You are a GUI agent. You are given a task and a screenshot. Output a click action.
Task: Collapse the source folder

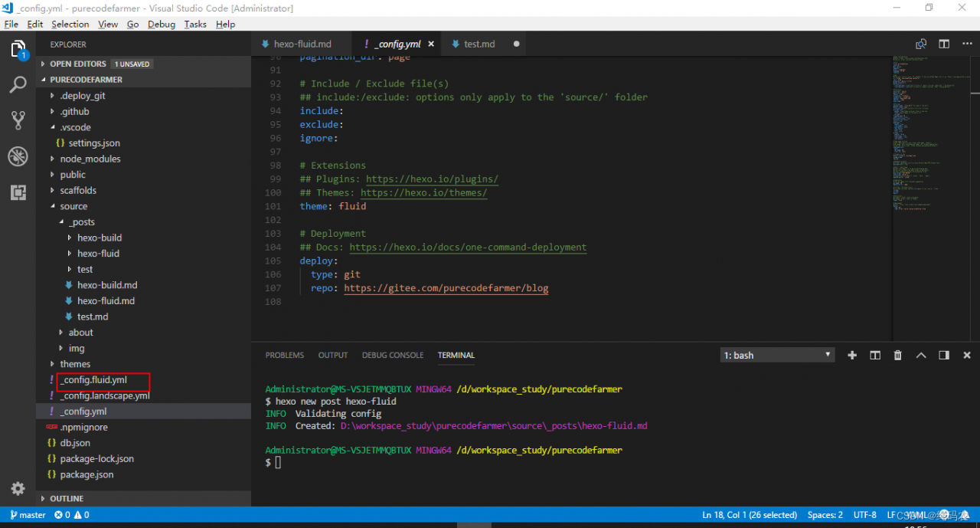coord(73,206)
